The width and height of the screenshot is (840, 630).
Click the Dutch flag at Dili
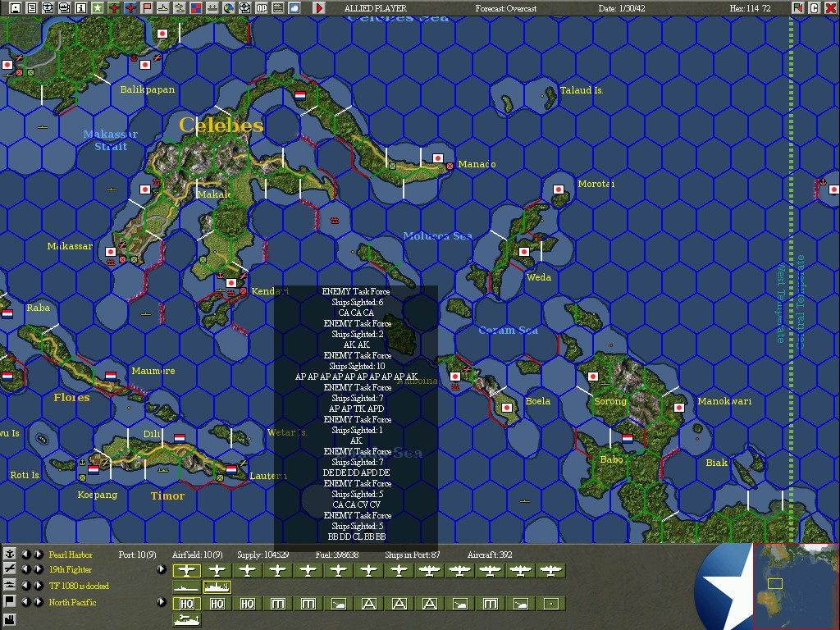[180, 438]
